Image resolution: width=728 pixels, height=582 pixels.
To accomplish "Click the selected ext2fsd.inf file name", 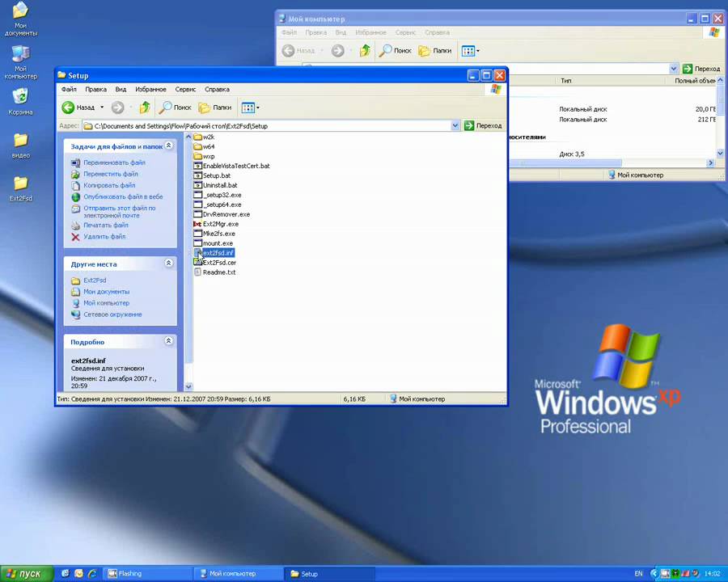I will (x=218, y=253).
